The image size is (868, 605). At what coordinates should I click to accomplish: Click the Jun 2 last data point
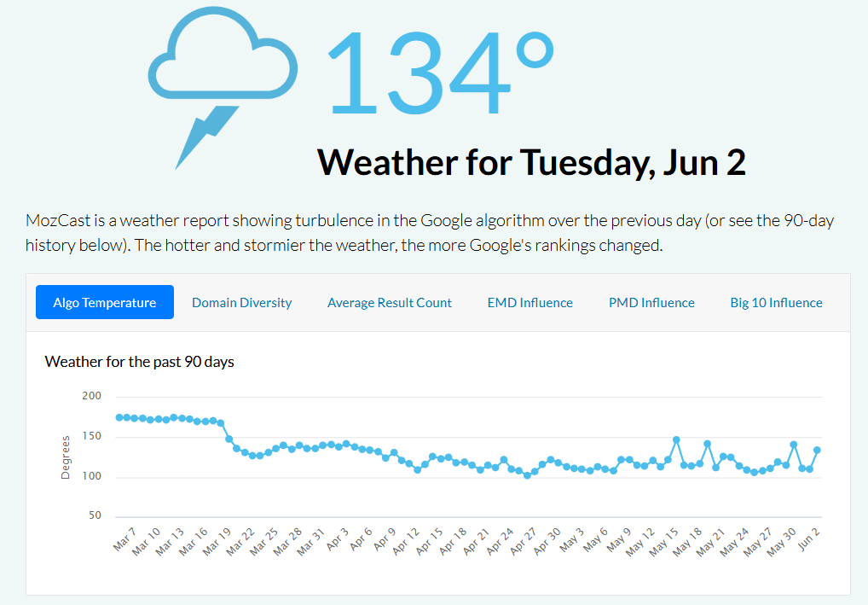(x=817, y=451)
